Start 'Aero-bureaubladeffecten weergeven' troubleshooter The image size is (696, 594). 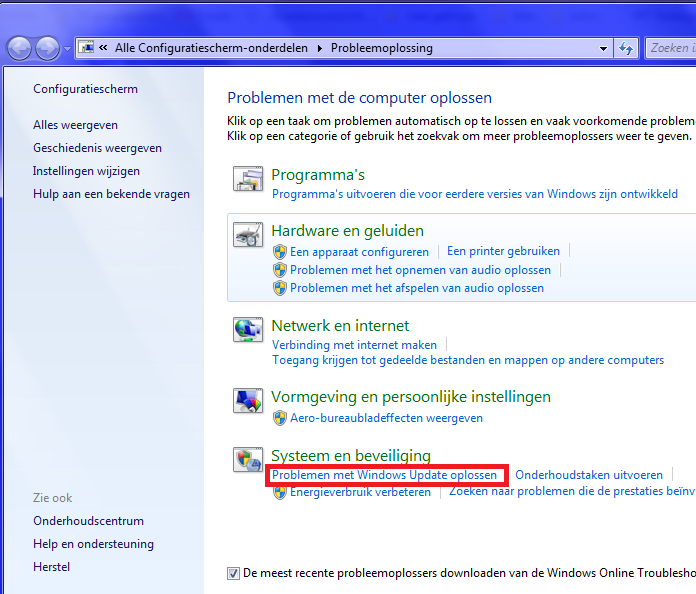coord(386,418)
